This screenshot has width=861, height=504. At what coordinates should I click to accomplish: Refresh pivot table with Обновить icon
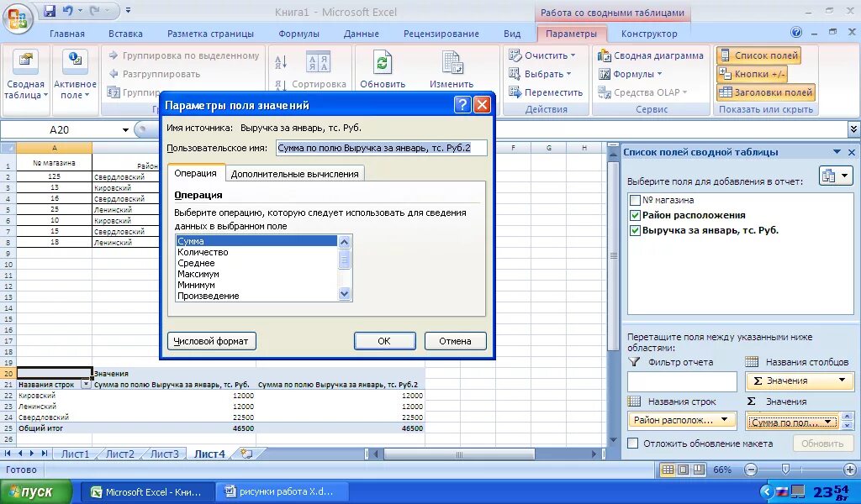click(383, 62)
